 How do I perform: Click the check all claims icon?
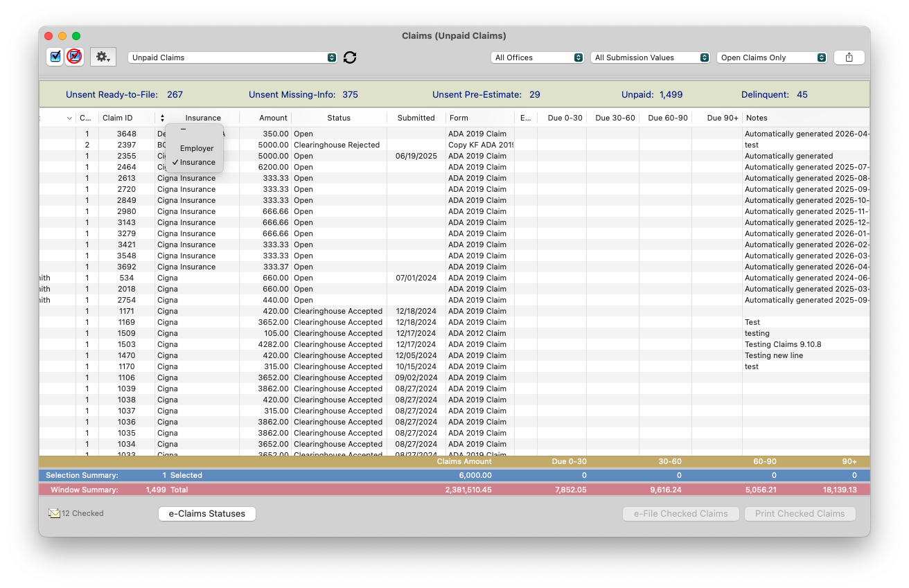click(x=55, y=57)
